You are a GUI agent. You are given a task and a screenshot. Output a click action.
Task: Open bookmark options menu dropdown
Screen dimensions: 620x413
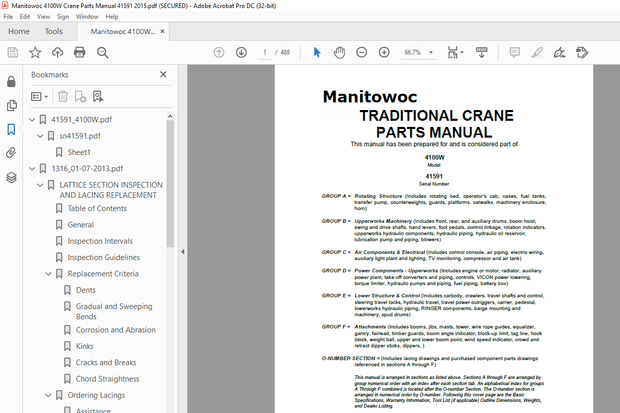[x=40, y=96]
